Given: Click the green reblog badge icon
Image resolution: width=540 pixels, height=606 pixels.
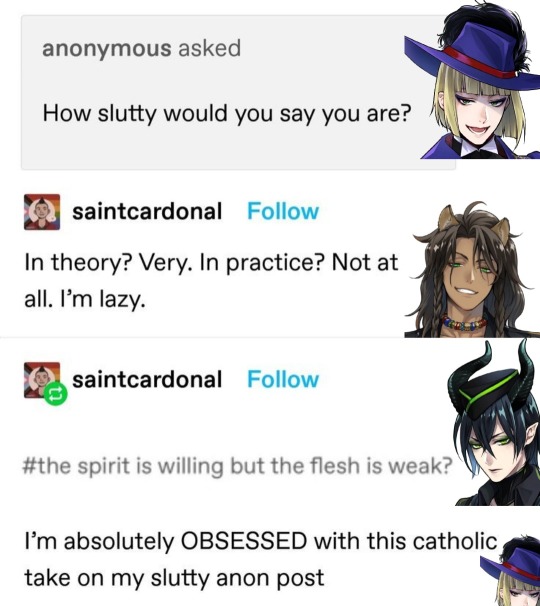Looking at the screenshot, I should [56, 394].
